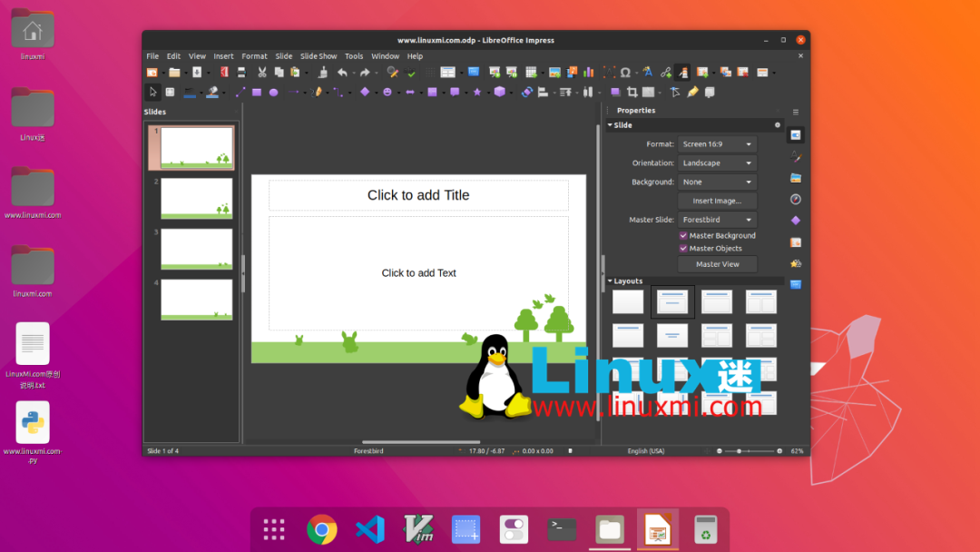Click the zoom out minus button in status bar
The height and width of the screenshot is (552, 980).
[x=720, y=450]
